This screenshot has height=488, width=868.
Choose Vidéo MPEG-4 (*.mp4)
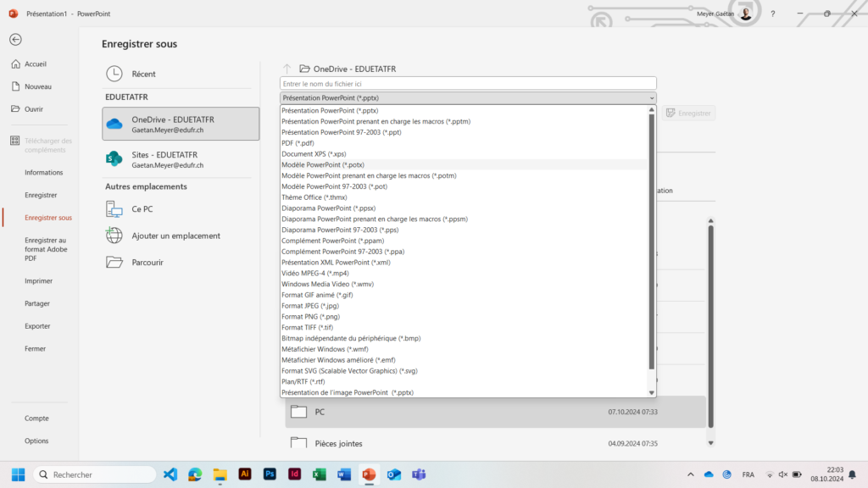(x=464, y=274)
